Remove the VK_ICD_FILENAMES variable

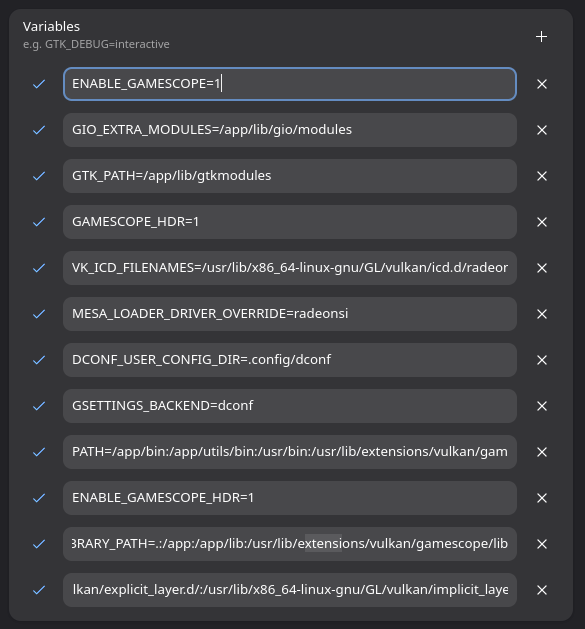542,268
